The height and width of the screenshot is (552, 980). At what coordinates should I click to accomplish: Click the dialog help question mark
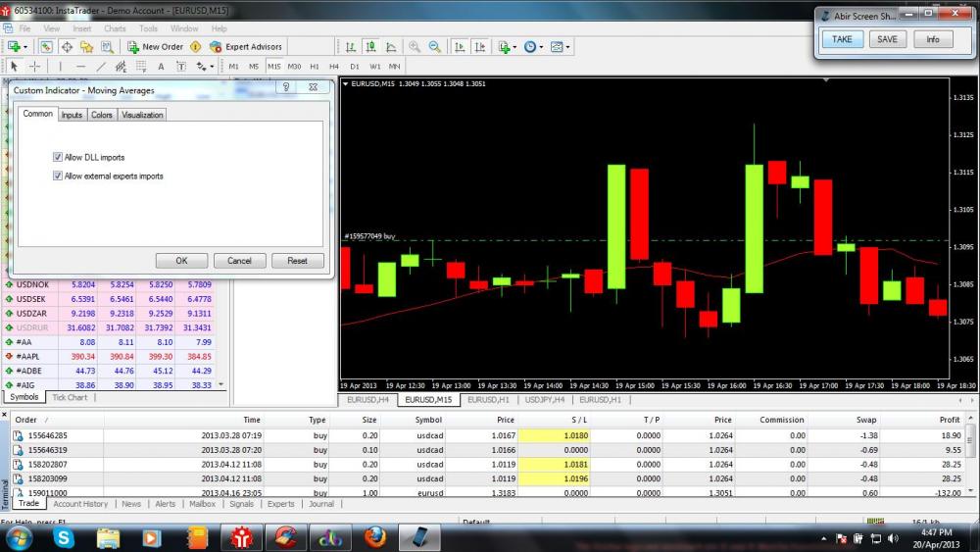(286, 87)
